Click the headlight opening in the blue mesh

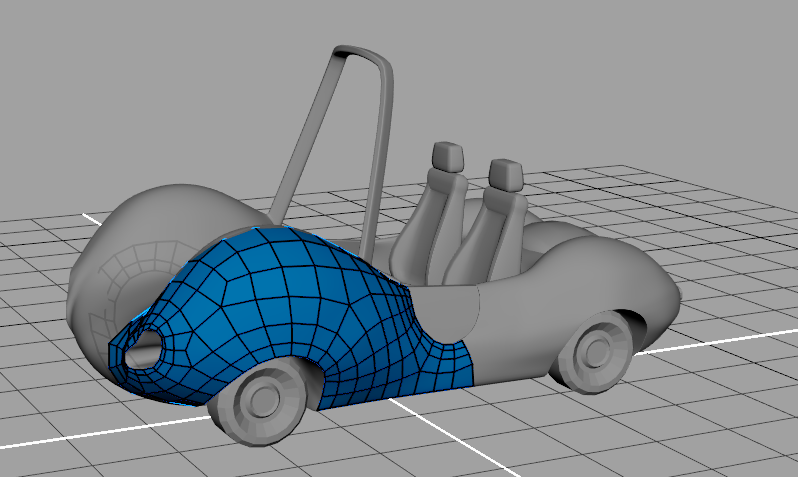tap(144, 348)
